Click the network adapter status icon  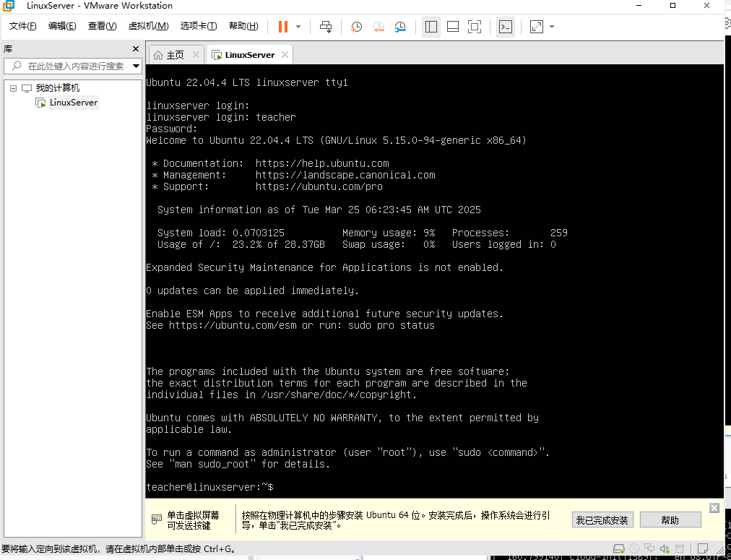click(648, 548)
